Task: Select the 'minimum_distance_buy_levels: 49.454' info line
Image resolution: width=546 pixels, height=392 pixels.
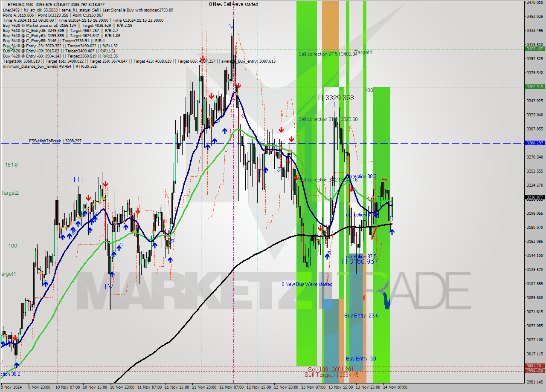Action: 50,66
